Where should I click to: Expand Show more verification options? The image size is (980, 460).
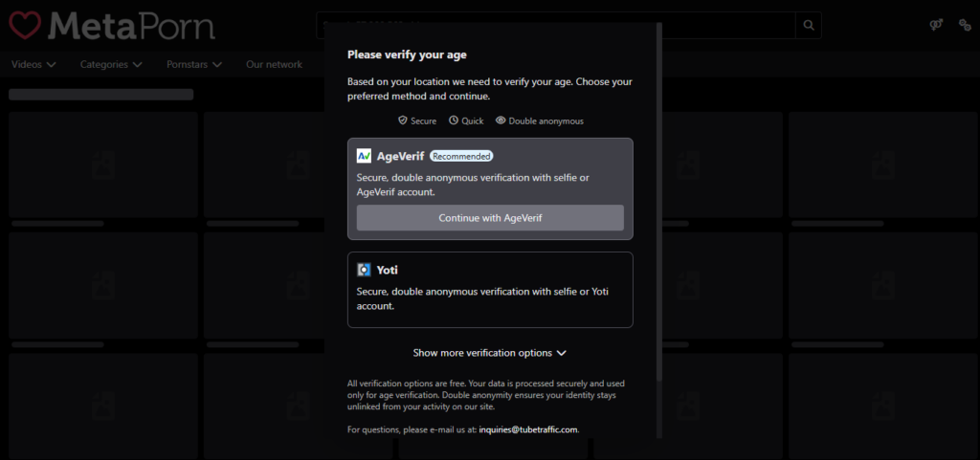pyautogui.click(x=490, y=353)
